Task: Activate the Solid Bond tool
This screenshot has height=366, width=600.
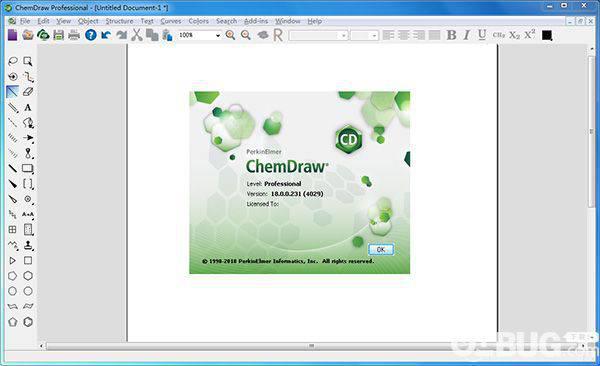Action: (x=13, y=92)
